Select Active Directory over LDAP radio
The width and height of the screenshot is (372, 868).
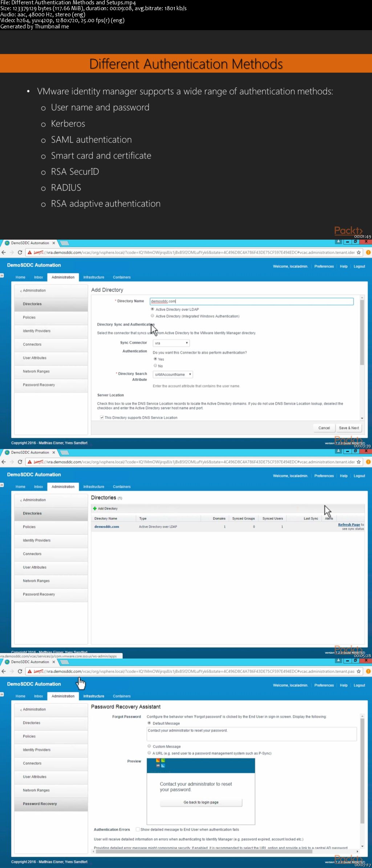(x=153, y=309)
